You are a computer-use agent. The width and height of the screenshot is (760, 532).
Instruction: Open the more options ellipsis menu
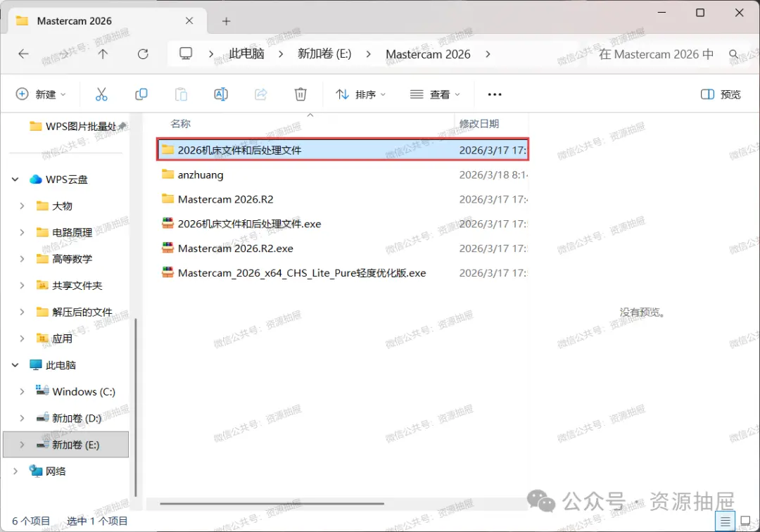[x=495, y=94]
